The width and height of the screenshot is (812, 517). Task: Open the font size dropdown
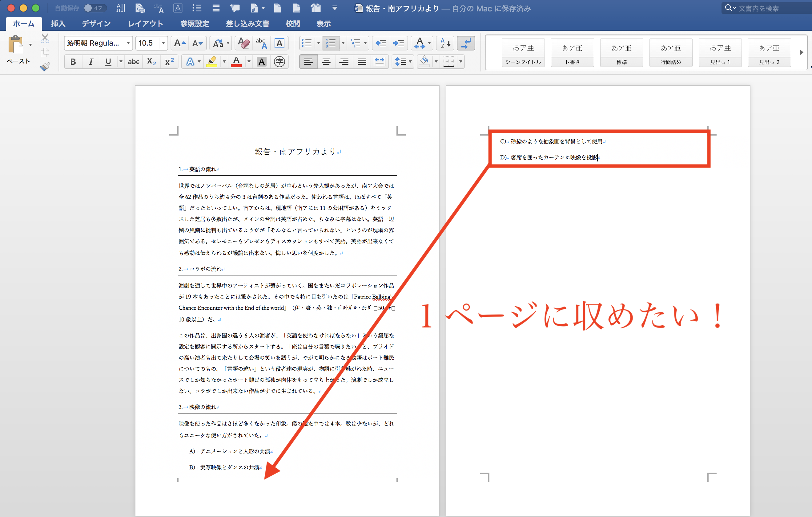point(163,43)
